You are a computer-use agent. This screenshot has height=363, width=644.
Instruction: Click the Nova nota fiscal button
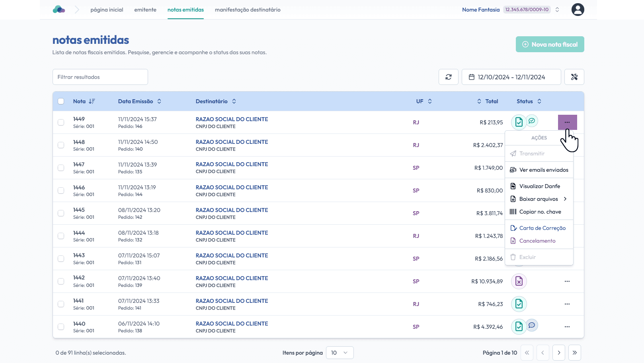[x=550, y=44]
